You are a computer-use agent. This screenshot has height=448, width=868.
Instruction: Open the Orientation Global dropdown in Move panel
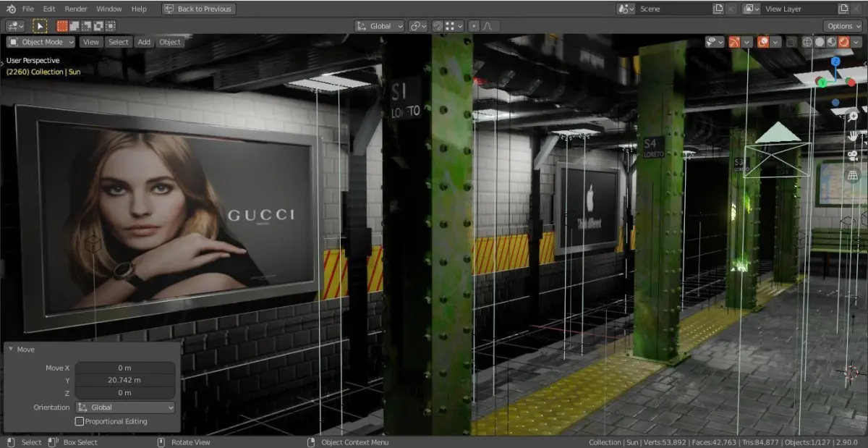click(124, 407)
